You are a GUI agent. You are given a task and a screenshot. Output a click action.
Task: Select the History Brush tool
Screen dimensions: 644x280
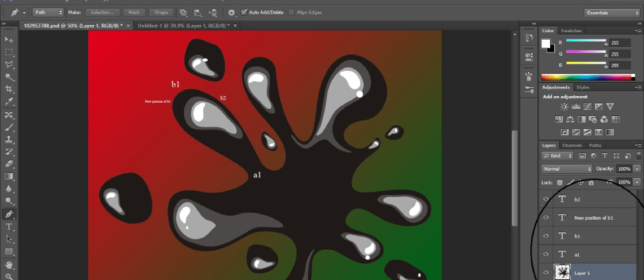click(x=9, y=152)
